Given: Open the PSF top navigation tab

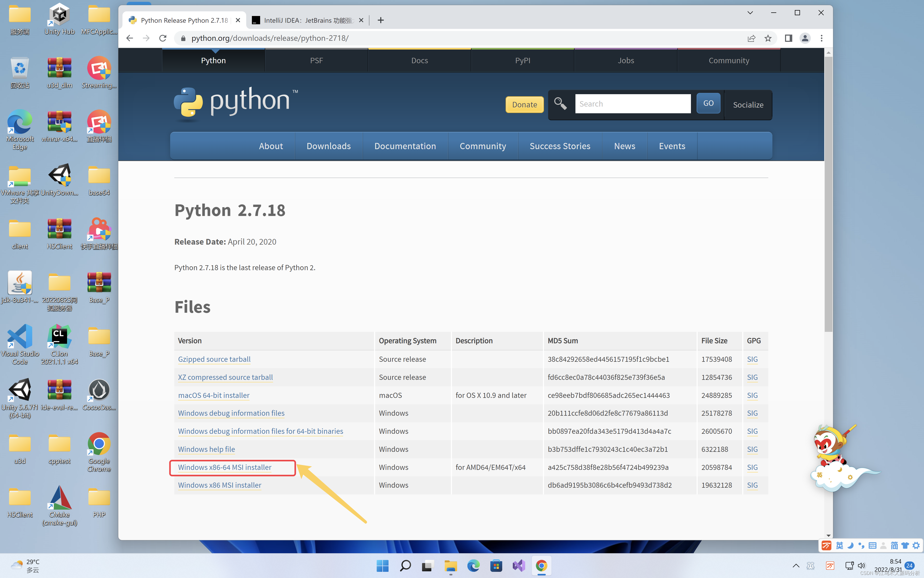Looking at the screenshot, I should click(316, 60).
